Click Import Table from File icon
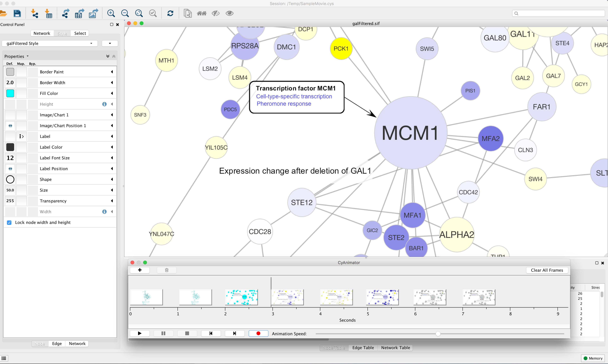 click(49, 13)
